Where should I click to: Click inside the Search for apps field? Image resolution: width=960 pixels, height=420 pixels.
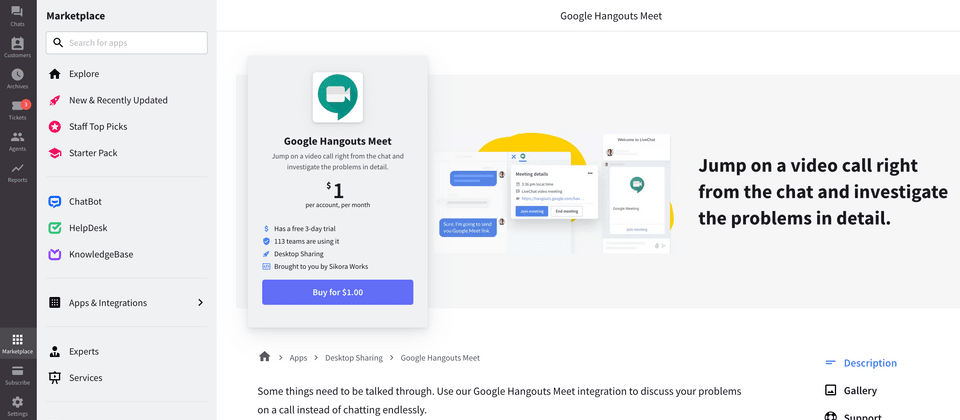point(127,43)
